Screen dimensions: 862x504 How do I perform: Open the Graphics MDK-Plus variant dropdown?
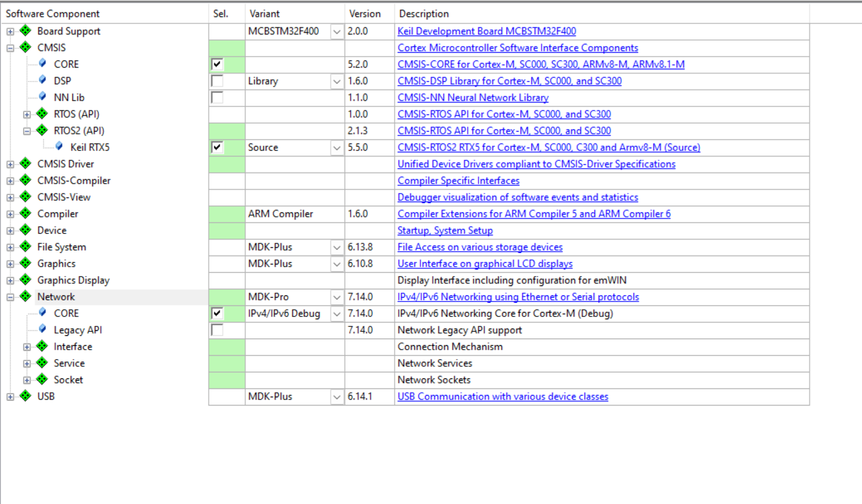336,264
